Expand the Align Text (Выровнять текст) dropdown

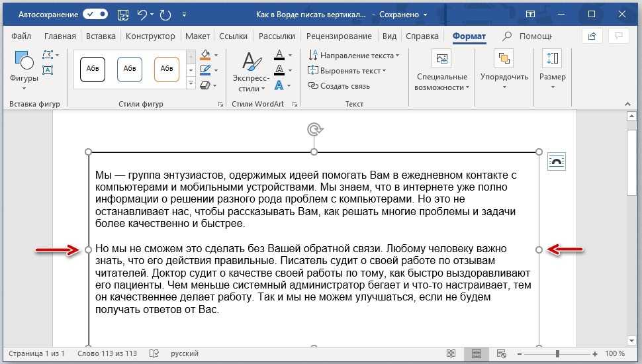385,71
